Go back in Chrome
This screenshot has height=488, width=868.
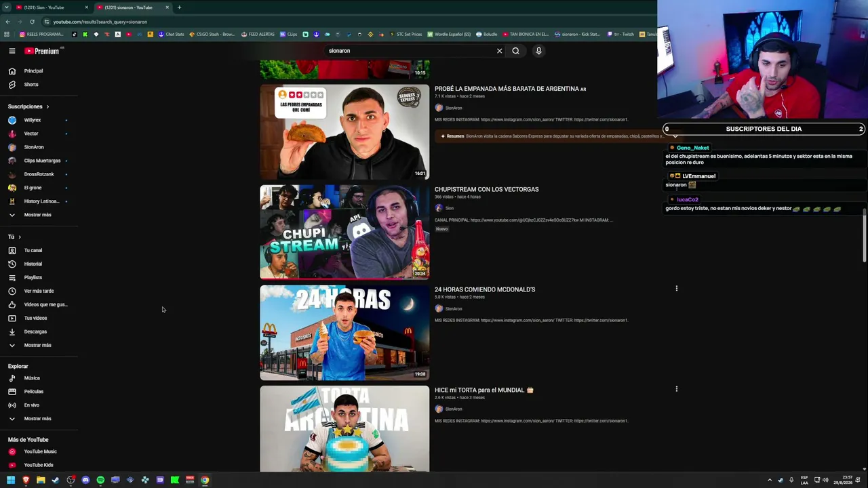coord(7,22)
